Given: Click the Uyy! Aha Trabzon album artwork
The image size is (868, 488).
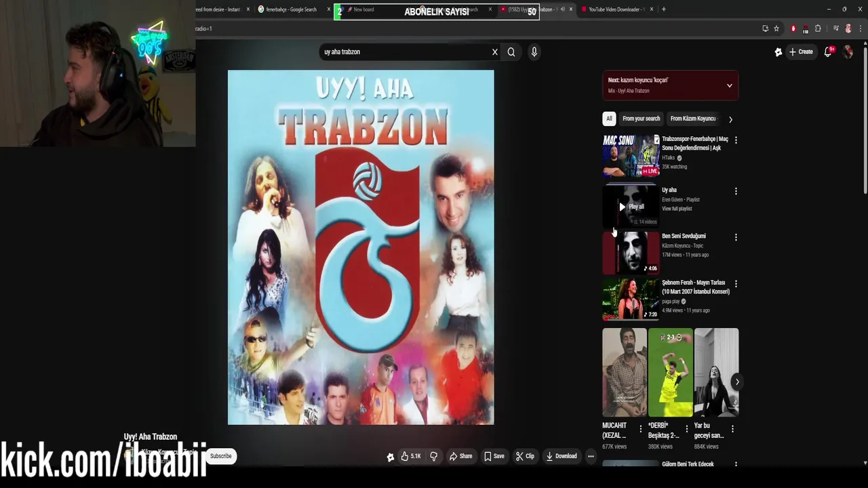Looking at the screenshot, I should (x=361, y=247).
